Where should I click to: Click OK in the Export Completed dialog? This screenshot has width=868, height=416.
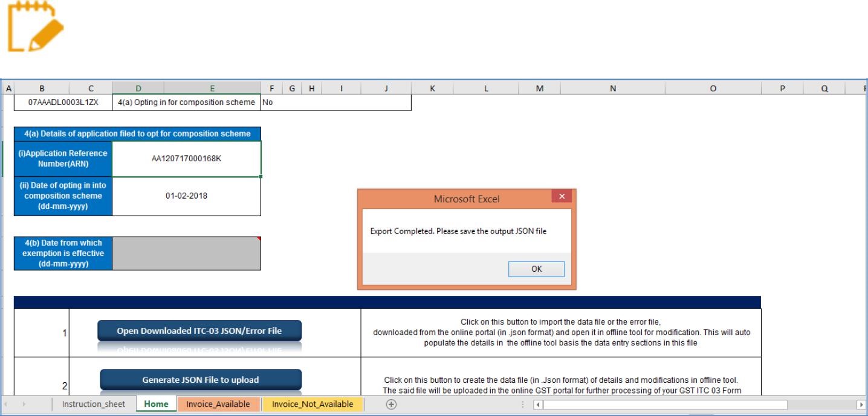tap(536, 269)
